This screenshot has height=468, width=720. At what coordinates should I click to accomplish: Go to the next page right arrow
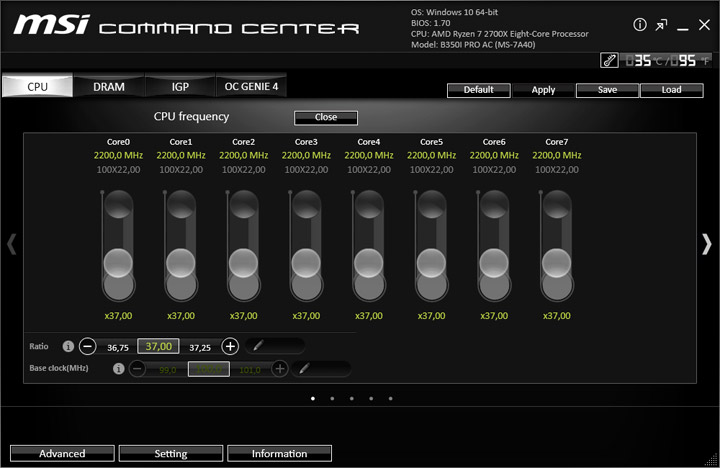click(x=706, y=244)
